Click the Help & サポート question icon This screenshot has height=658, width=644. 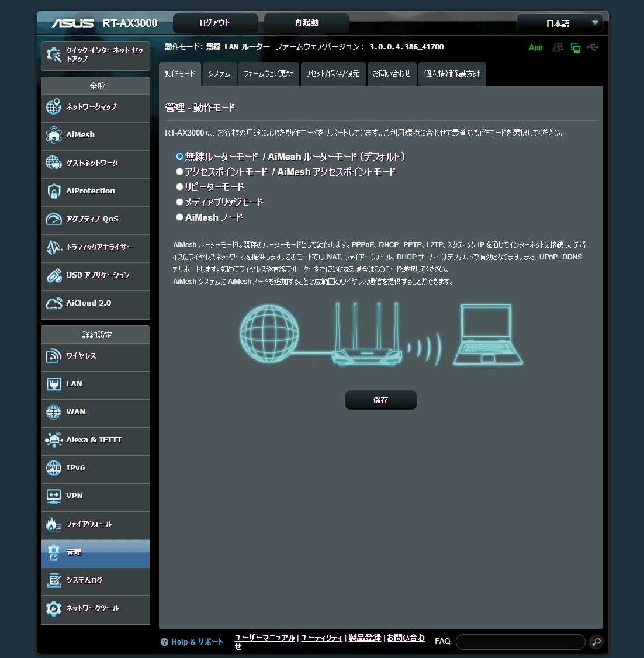tap(164, 642)
